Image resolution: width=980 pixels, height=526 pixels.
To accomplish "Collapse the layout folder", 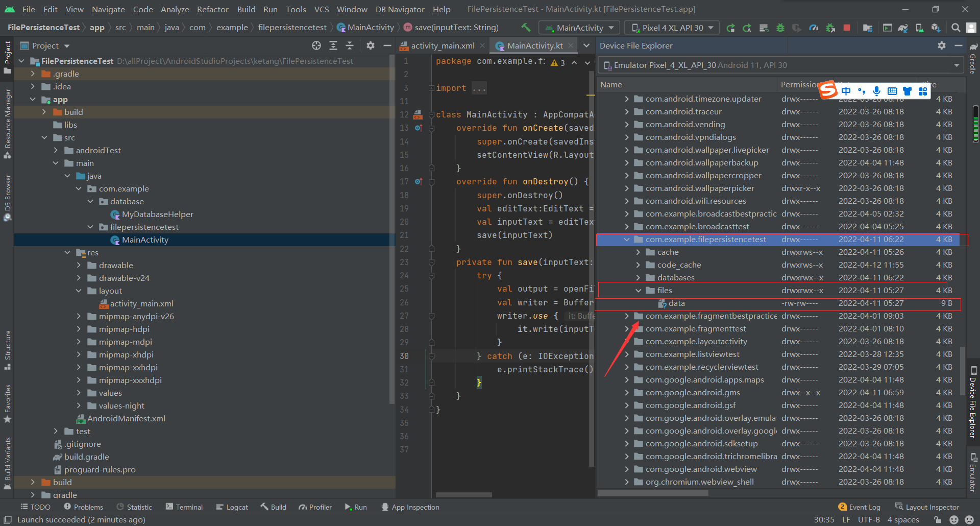I will pos(79,291).
